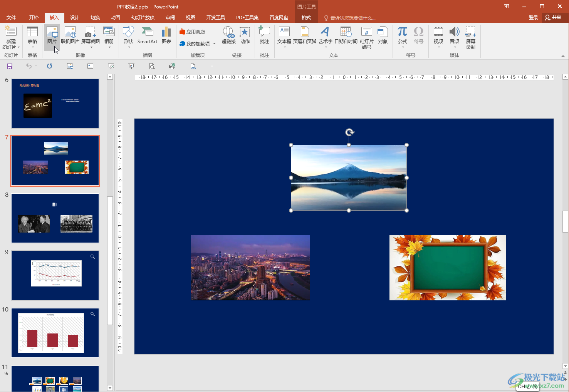Viewport: 569px width, 392px height.
Task: Open Ribbon Display Options button
Action: (x=506, y=6)
